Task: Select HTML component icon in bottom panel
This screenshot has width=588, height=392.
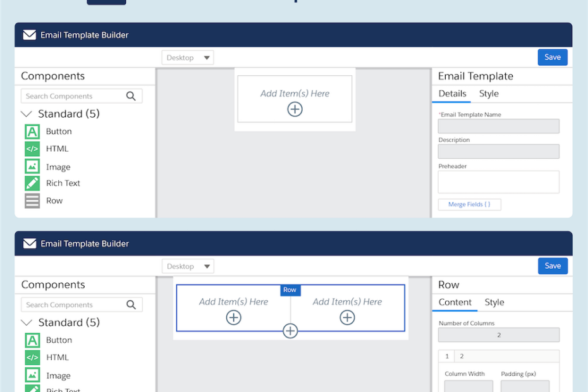Action: click(x=32, y=357)
